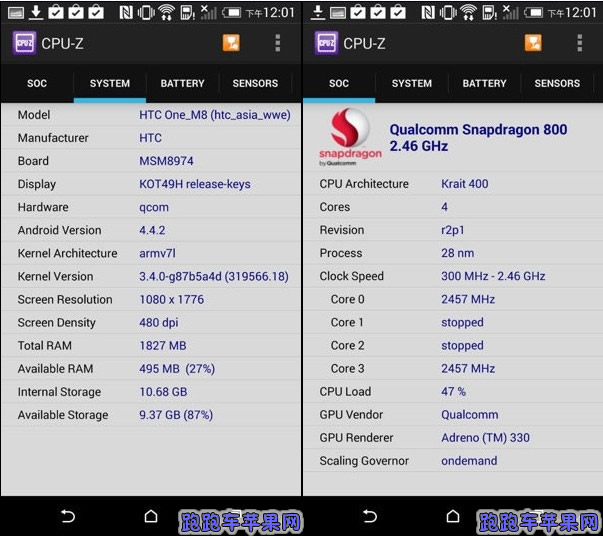Select the CPU Architecture value Krait 400

click(x=465, y=184)
